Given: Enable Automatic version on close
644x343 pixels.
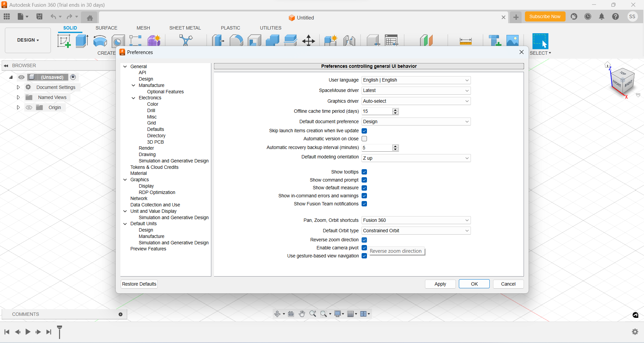Looking at the screenshot, I should pos(364,139).
